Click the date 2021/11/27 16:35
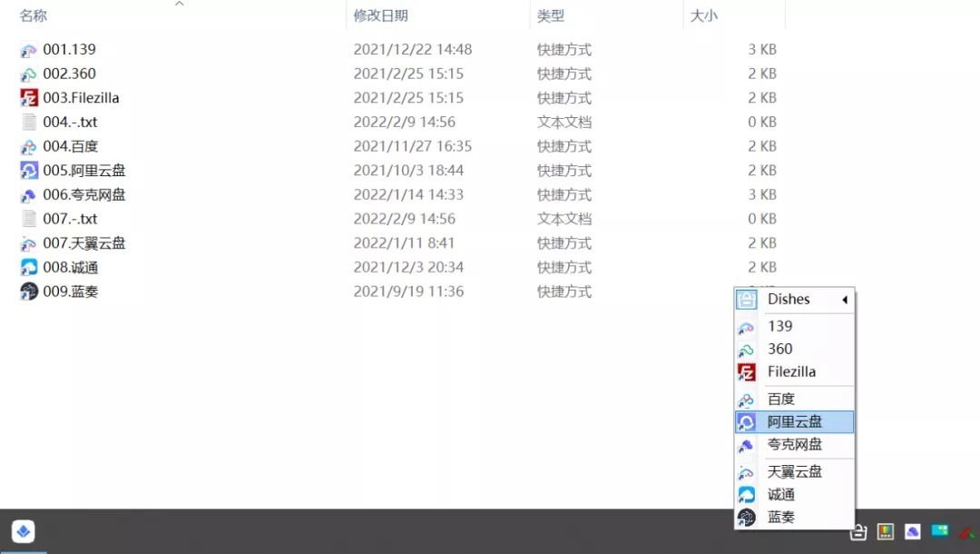Viewport: 980px width, 554px height. (413, 146)
